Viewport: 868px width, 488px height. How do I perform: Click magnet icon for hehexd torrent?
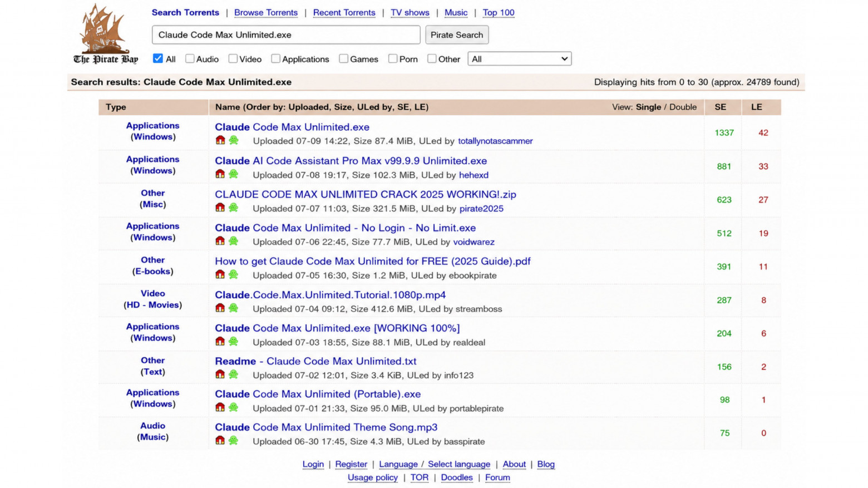220,174
